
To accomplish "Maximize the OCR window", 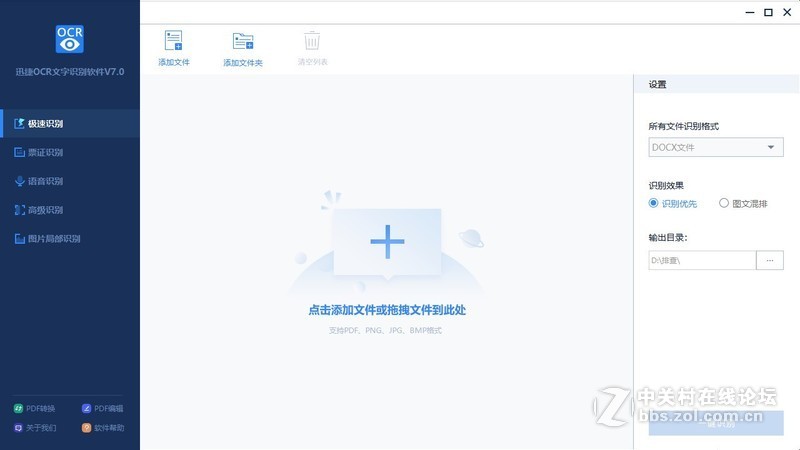I will (x=768, y=12).
